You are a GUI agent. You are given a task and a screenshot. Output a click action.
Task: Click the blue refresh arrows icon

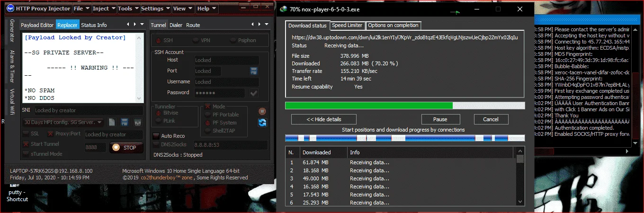[x=262, y=123]
